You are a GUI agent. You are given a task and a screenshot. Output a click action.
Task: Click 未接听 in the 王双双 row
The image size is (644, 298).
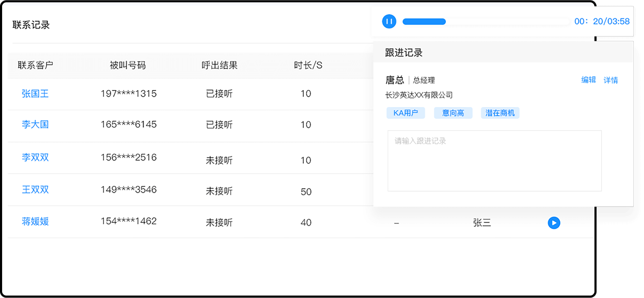click(x=219, y=191)
